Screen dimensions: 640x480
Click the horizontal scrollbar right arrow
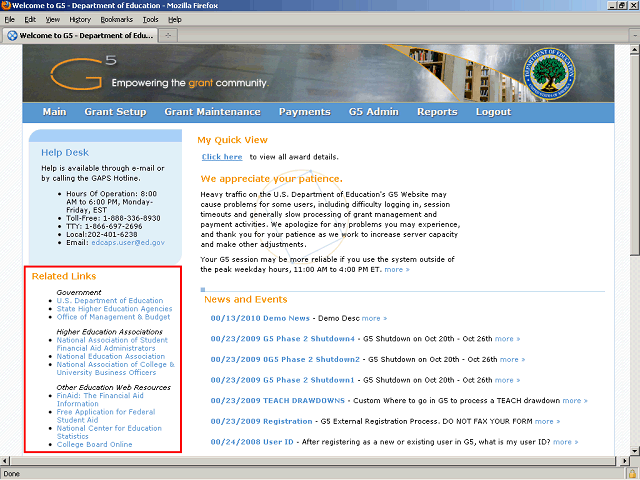click(624, 461)
